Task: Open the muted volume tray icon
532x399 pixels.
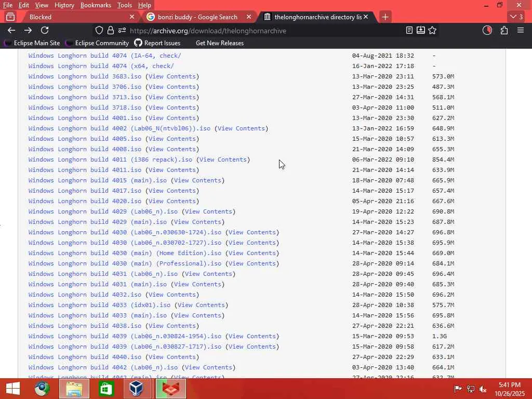Action: (483, 389)
